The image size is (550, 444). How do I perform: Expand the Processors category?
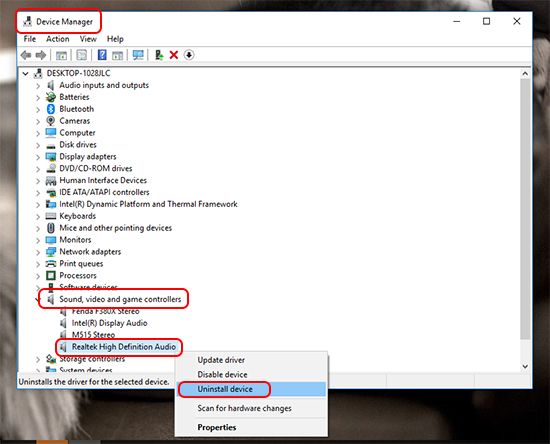[x=38, y=276]
